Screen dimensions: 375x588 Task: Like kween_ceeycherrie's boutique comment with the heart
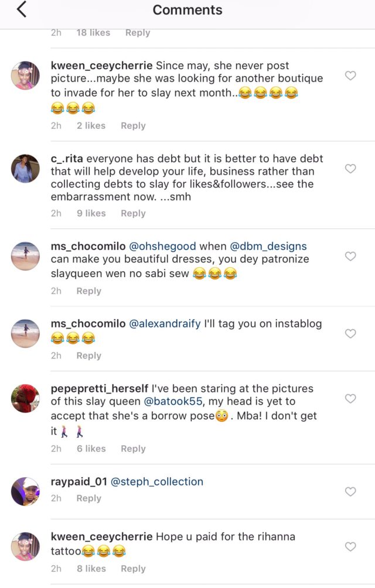pos(350,76)
